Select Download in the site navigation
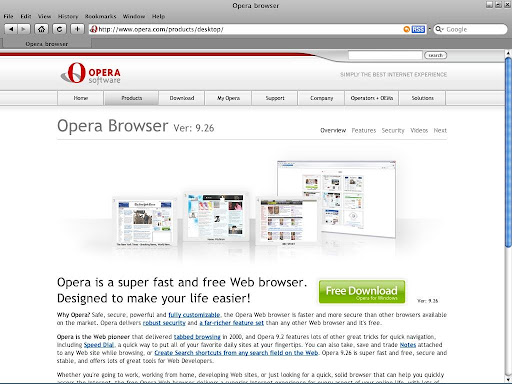The height and width of the screenshot is (384, 512). (182, 98)
